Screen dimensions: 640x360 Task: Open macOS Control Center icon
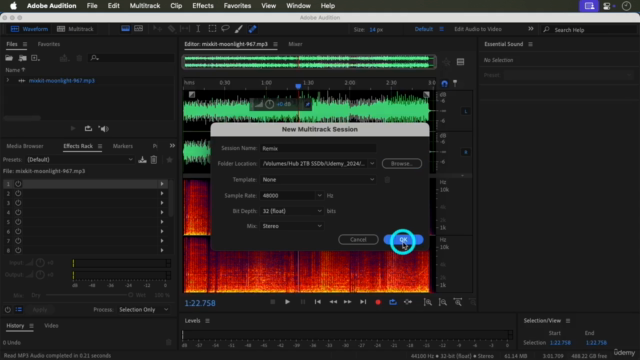pyautogui.click(x=607, y=6)
